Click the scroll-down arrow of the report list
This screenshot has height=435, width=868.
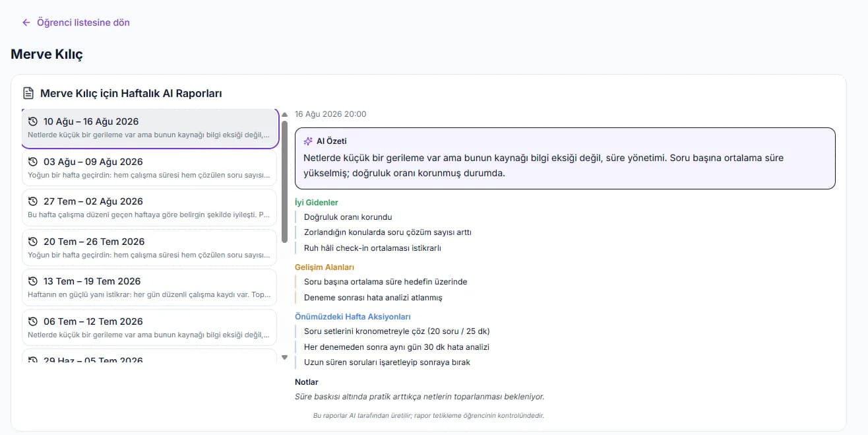coord(285,357)
